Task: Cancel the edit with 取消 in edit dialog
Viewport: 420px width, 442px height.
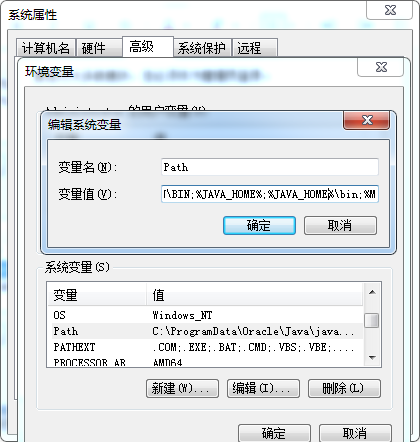Action: 340,226
